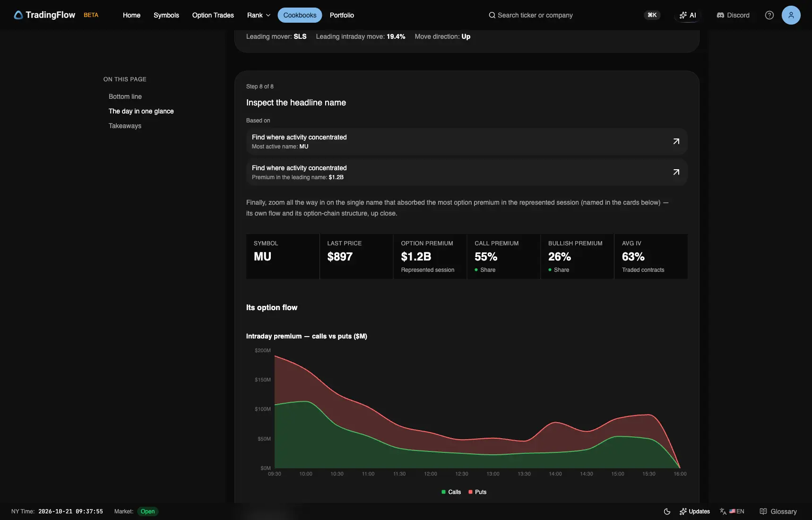Expand the Rank dropdown menu
Screen dimensions: 812x520
coord(259,15)
